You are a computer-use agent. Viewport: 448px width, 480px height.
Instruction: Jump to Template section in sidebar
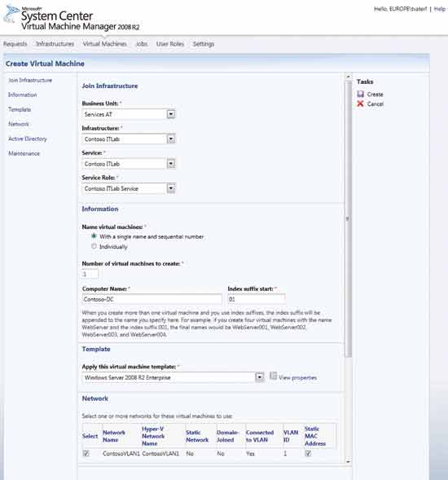pos(20,109)
